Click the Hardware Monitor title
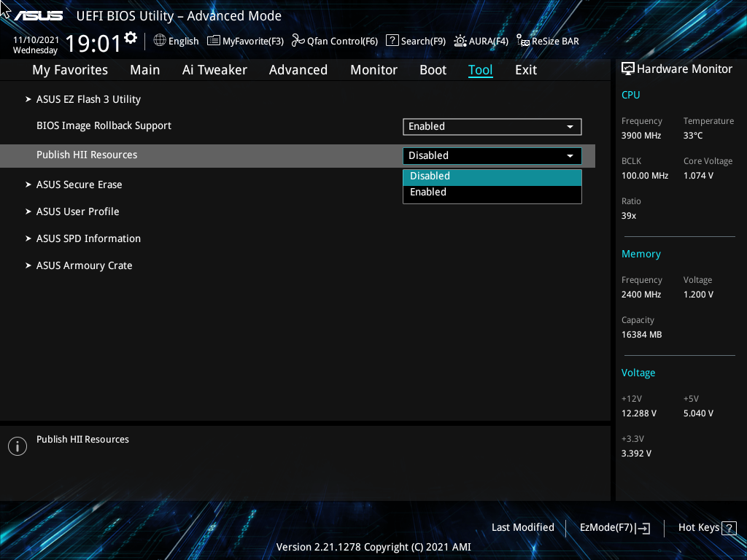Image resolution: width=747 pixels, height=560 pixels. (684, 69)
